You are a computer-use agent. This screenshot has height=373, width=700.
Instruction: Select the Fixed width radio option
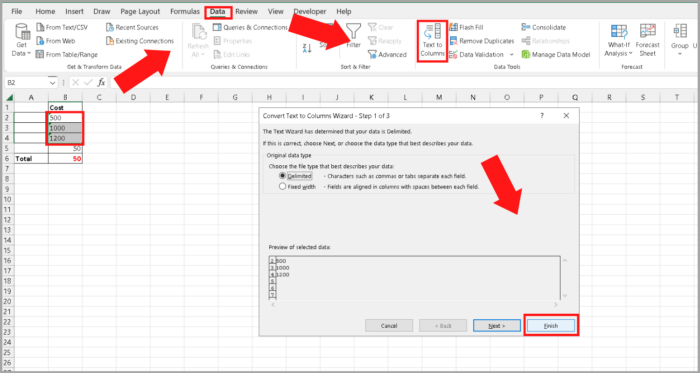(282, 187)
